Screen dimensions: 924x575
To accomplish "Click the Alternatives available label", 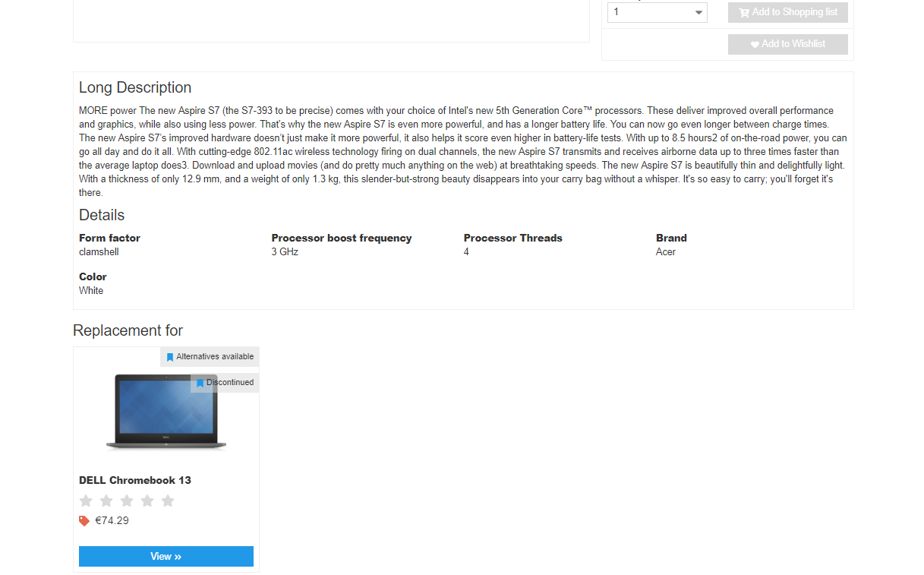I will [x=215, y=356].
